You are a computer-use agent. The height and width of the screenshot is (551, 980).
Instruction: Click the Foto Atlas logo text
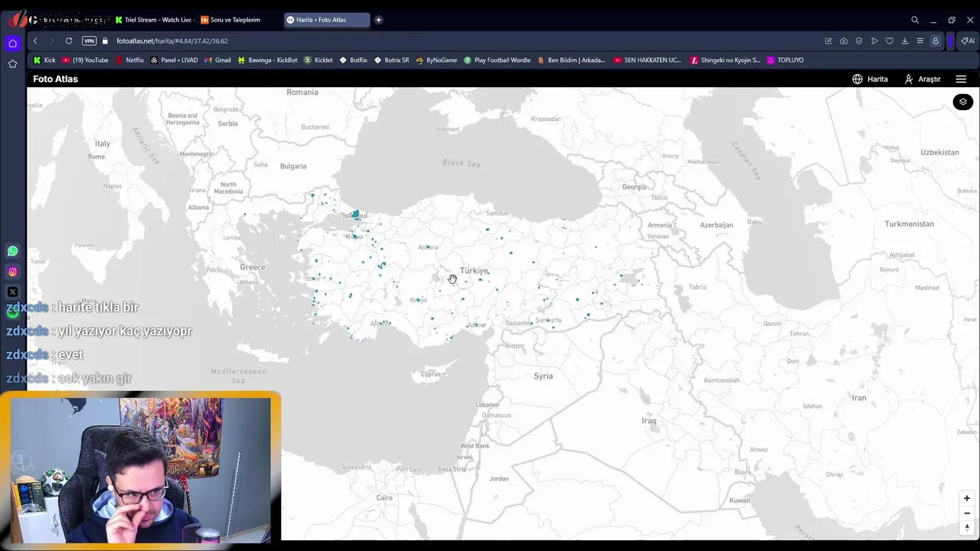55,79
